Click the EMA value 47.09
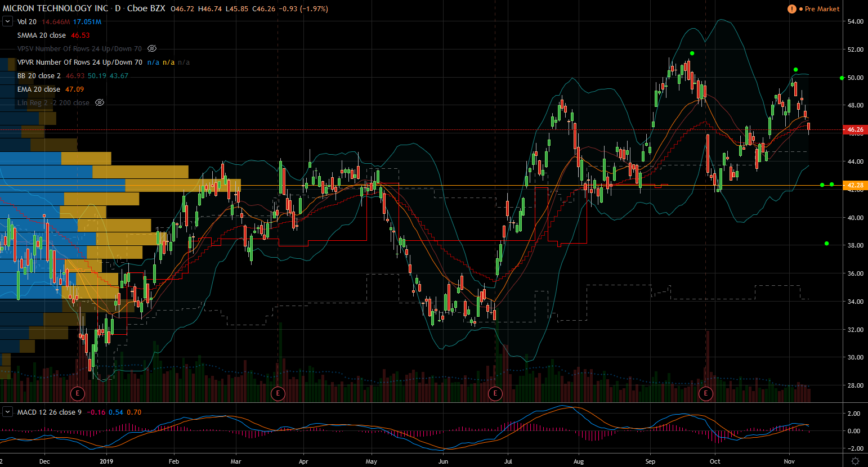Image resolution: width=868 pixels, height=467 pixels. click(74, 89)
